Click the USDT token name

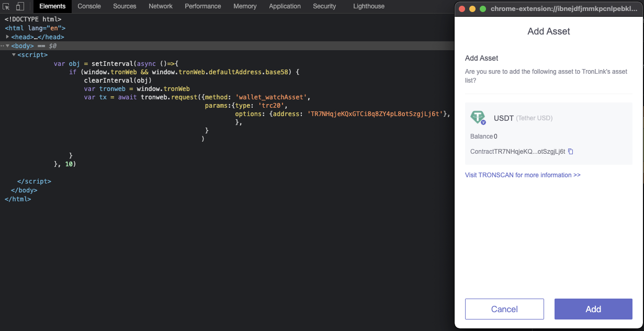point(503,118)
